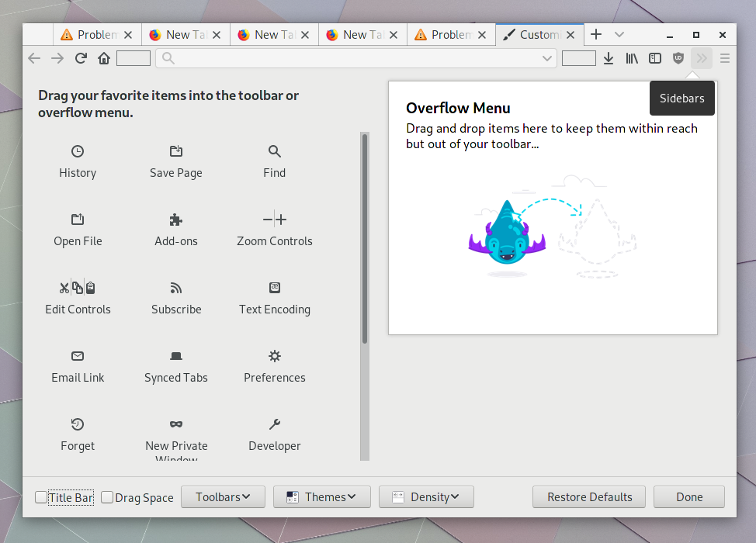Click the Restore Defaults button
Viewport: 756px width, 543px height.
(x=588, y=496)
